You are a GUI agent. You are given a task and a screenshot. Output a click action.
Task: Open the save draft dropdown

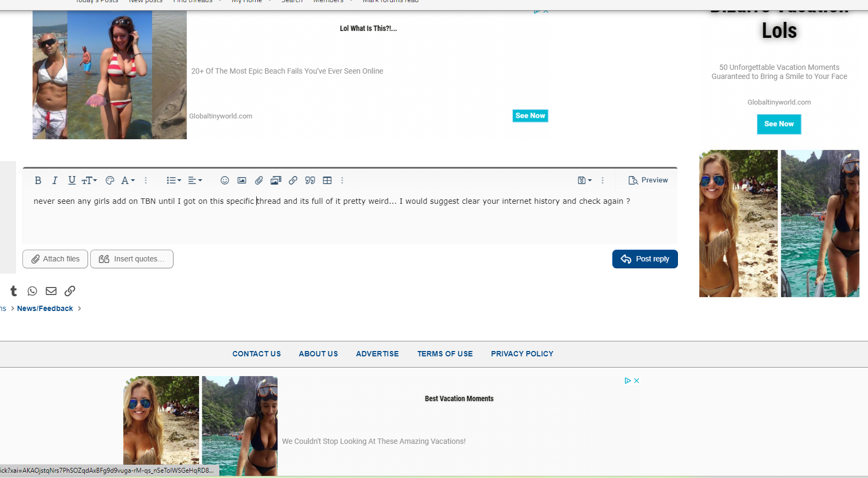[585, 180]
